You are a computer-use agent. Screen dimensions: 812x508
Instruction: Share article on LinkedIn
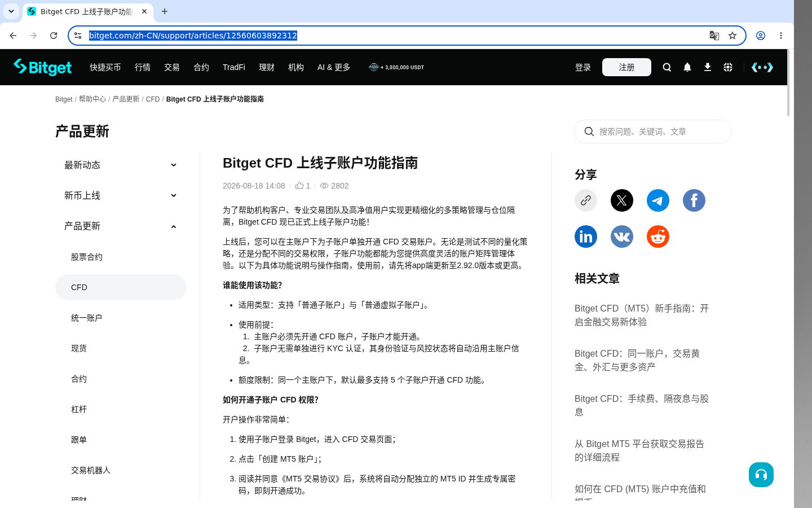[x=586, y=237]
